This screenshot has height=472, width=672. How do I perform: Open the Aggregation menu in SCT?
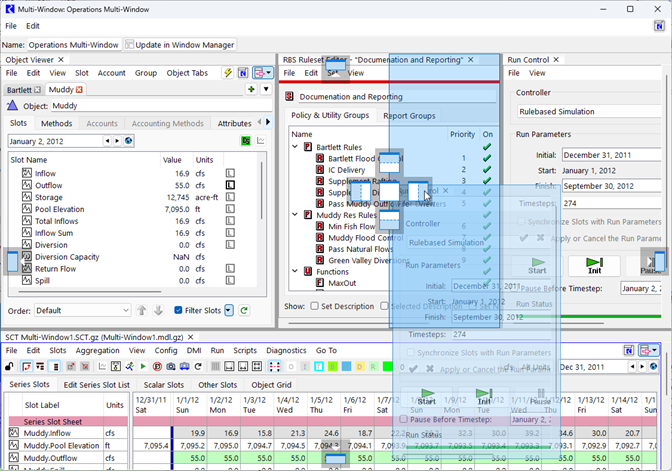click(97, 351)
